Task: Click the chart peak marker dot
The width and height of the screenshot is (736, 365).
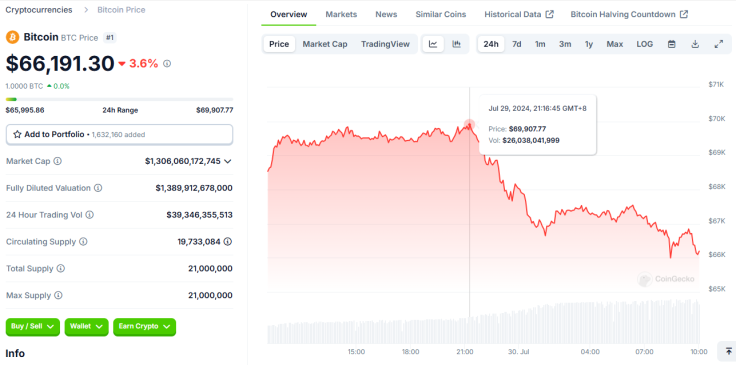Action: click(x=469, y=124)
